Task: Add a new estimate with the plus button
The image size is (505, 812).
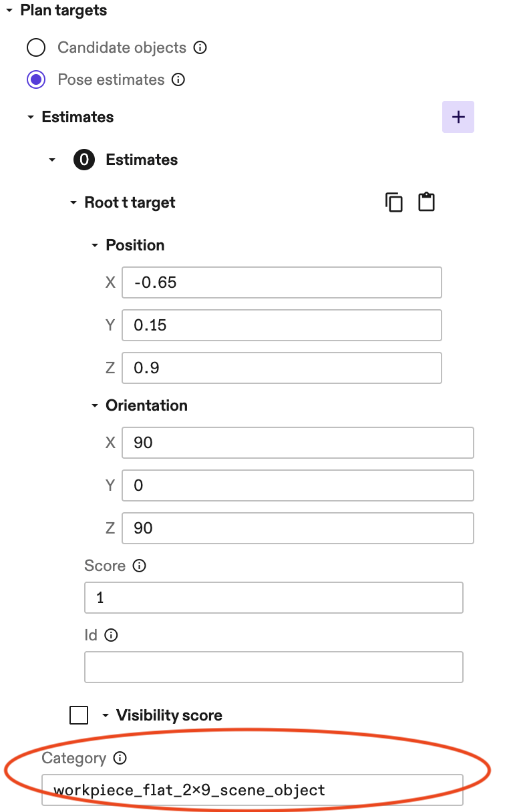Action: [x=458, y=116]
